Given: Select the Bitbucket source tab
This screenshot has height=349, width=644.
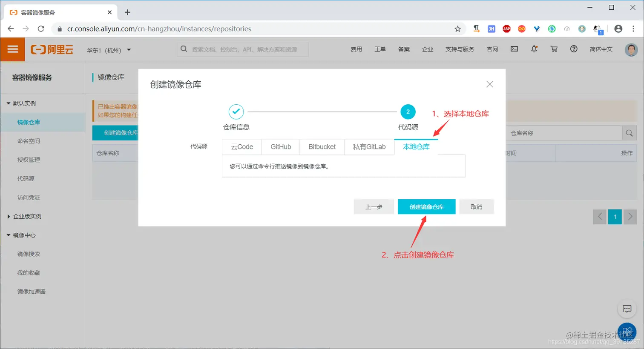Looking at the screenshot, I should pos(322,147).
